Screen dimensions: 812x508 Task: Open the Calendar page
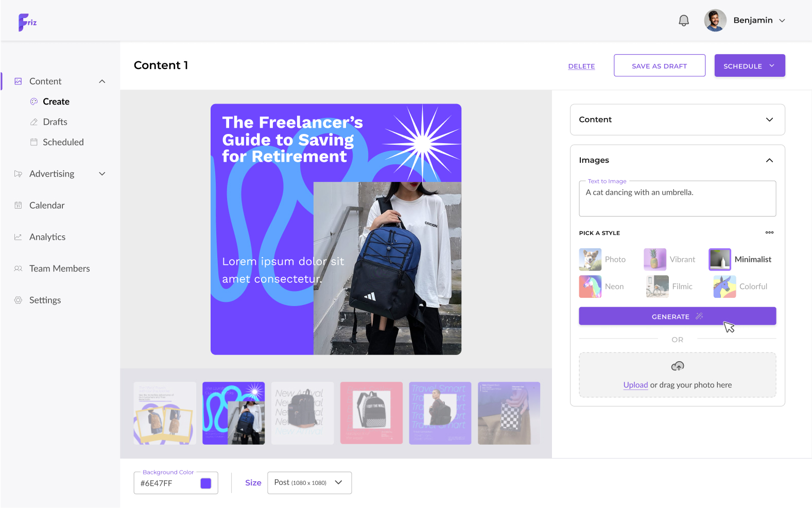47,206
